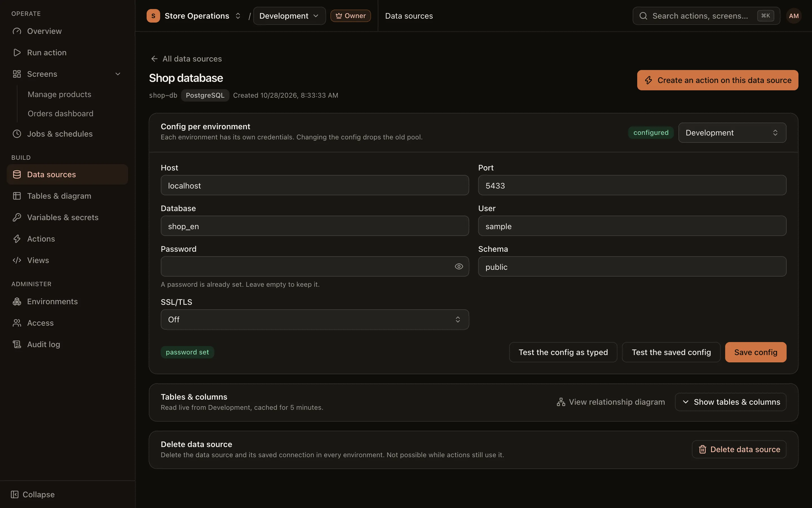Click the Variables & secrets key icon
Image resolution: width=812 pixels, height=508 pixels.
pyautogui.click(x=17, y=217)
